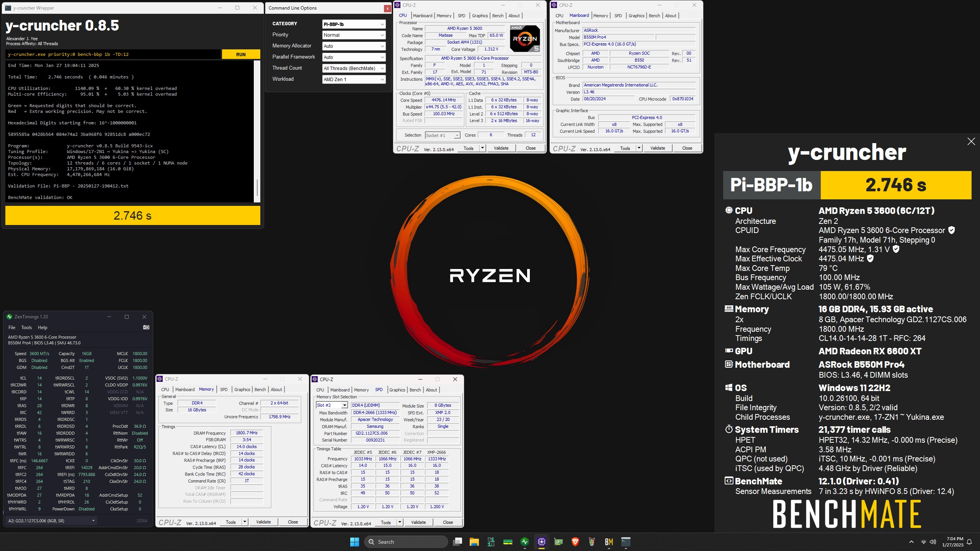Open Task View from the taskbar
This screenshot has width=980, height=551.
coord(457,542)
